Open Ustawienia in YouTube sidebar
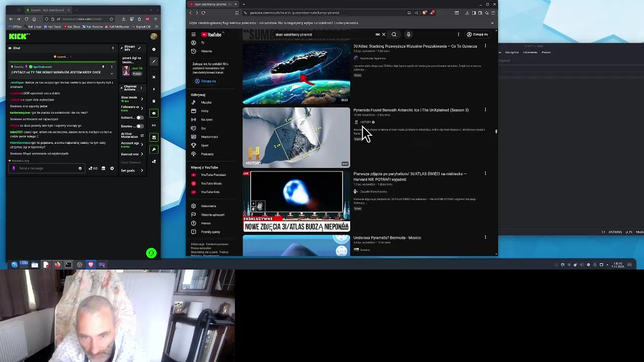The width and height of the screenshot is (644, 362). pos(208,206)
